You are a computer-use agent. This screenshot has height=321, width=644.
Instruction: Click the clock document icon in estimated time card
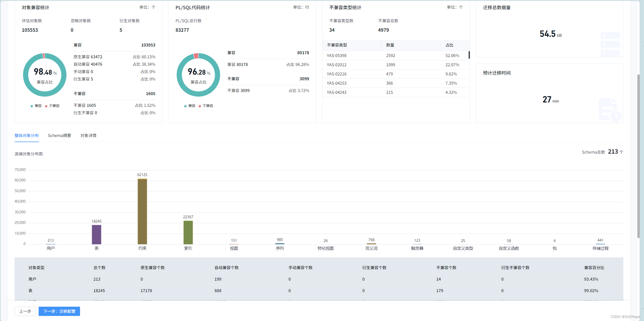pos(610,109)
